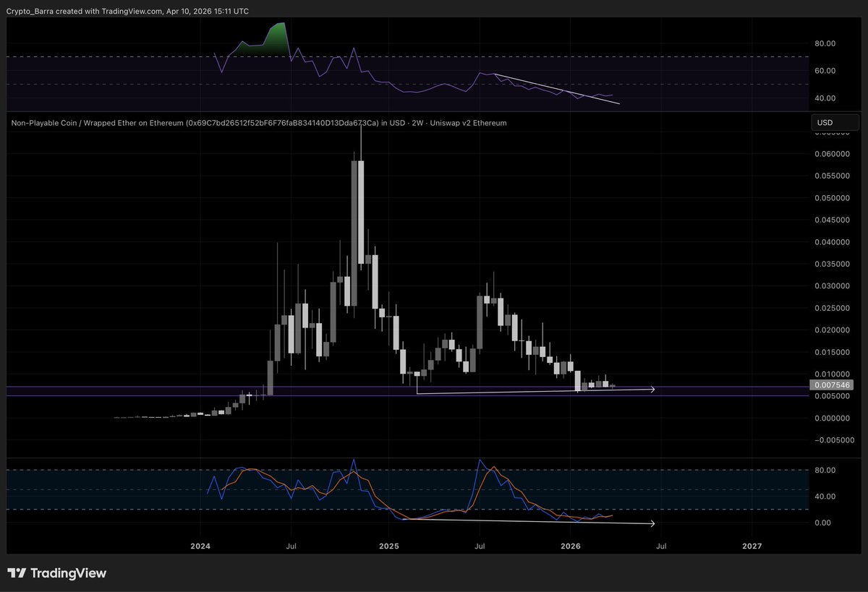The width and height of the screenshot is (868, 592).
Task: Click the 2025 label on time axis
Action: coord(388,546)
